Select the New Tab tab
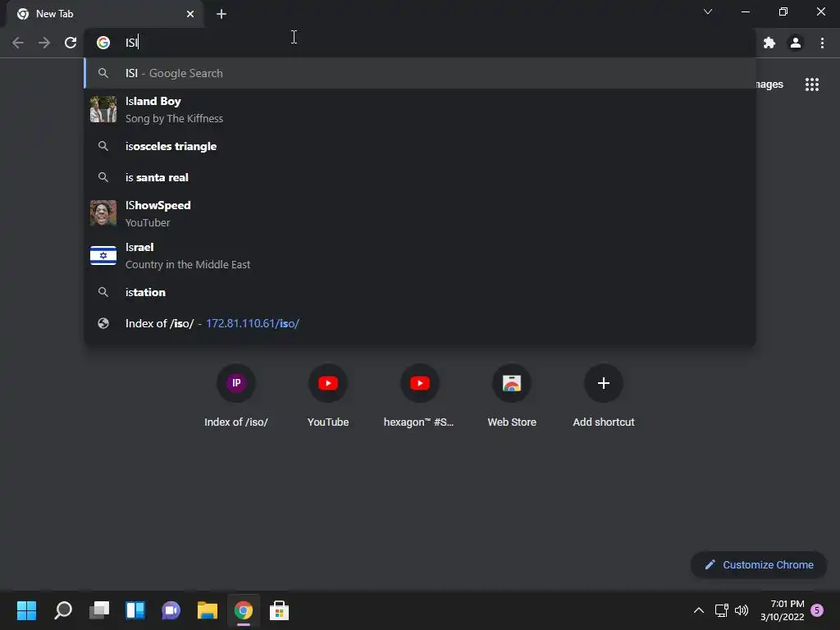This screenshot has height=630, width=840. [106, 14]
